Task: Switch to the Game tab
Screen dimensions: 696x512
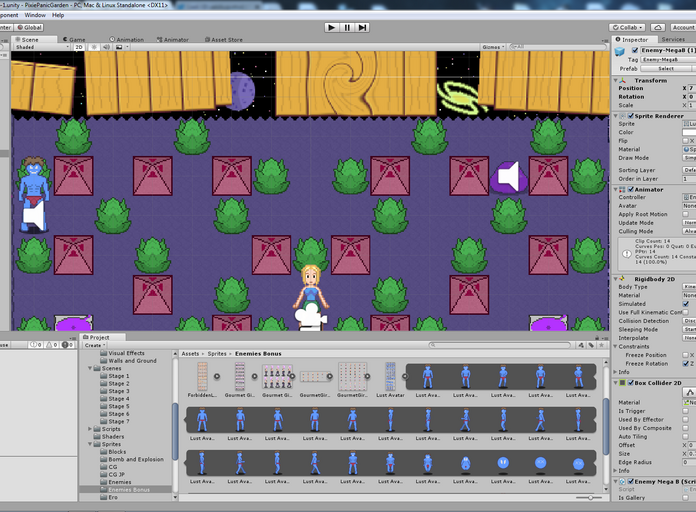Action: pyautogui.click(x=74, y=40)
